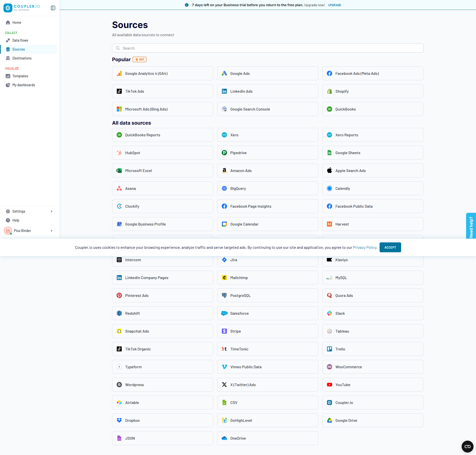This screenshot has height=455, width=476.
Task: Click the Google Analytics 4 icon
Action: click(x=119, y=74)
